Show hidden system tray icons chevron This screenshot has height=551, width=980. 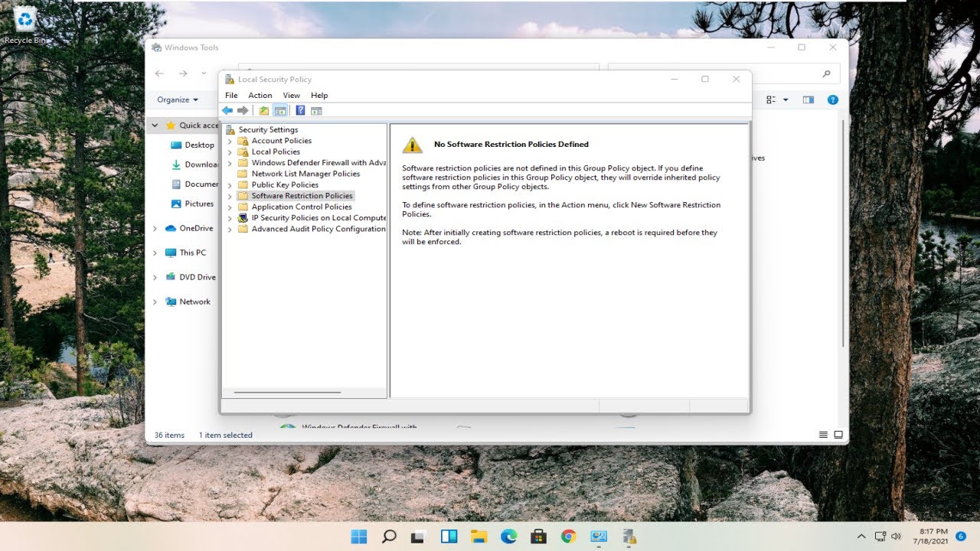861,536
